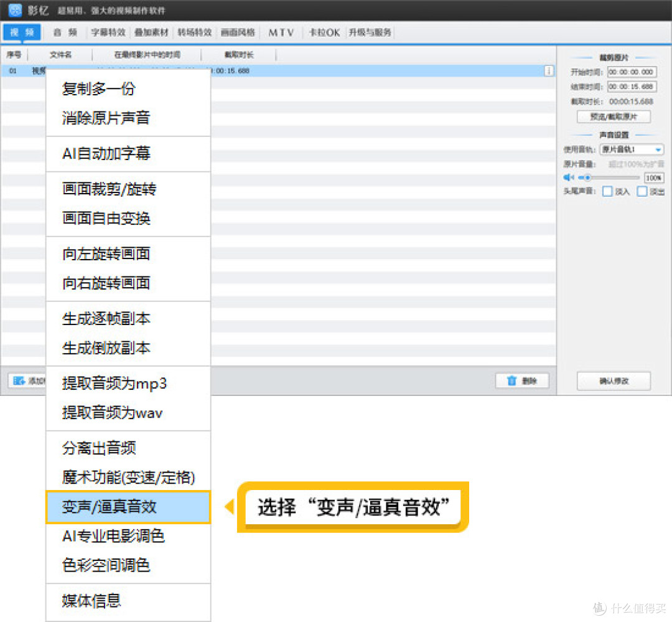Open the 使用音轨 audio track dropdown
The image size is (672, 622).
[632, 149]
